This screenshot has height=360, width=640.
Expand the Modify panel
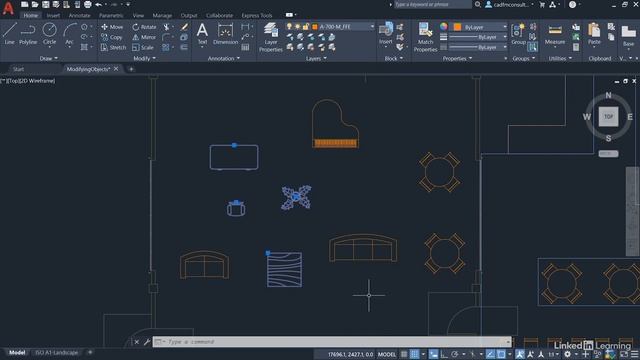tap(144, 58)
